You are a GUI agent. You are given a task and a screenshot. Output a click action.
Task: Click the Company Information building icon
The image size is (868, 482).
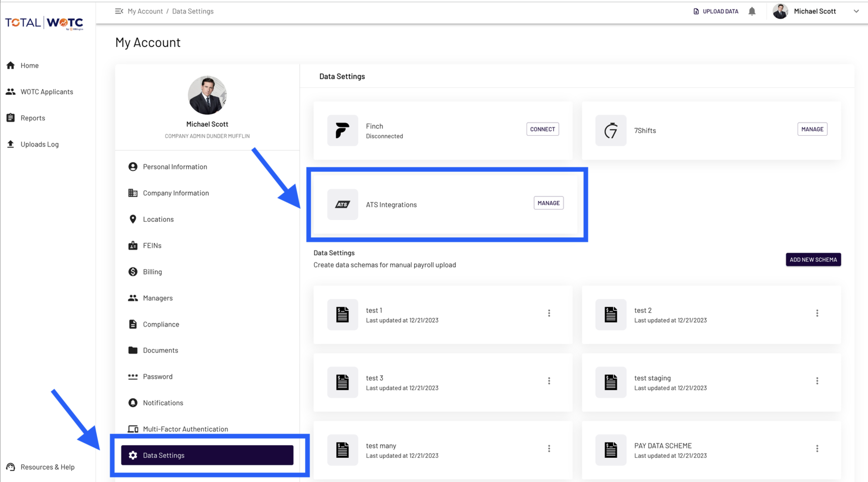click(x=133, y=193)
